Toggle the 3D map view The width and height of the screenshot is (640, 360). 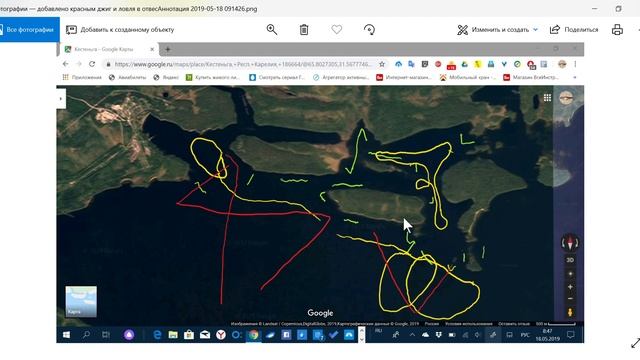coord(570,260)
